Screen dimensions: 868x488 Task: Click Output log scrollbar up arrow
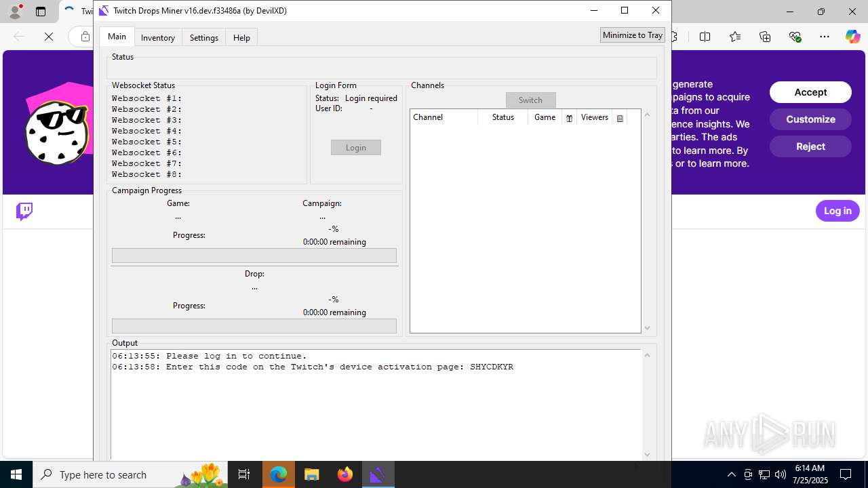pyautogui.click(x=647, y=355)
